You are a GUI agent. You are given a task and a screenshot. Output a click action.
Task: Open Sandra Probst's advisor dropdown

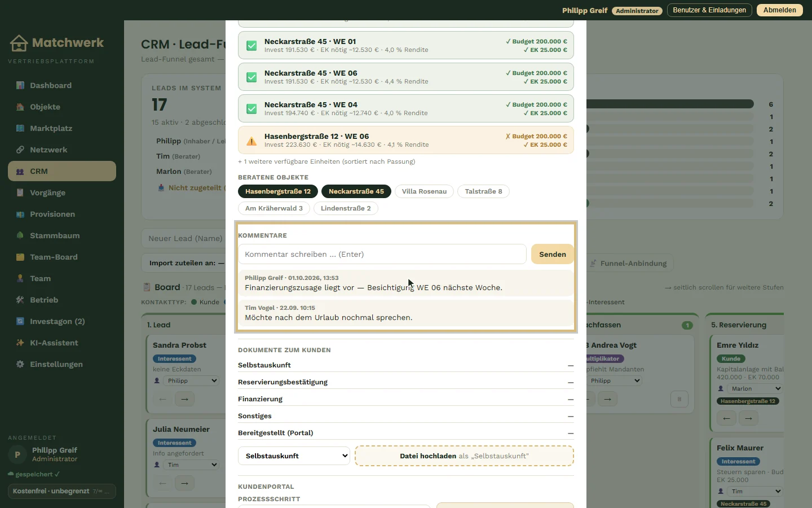click(x=192, y=381)
